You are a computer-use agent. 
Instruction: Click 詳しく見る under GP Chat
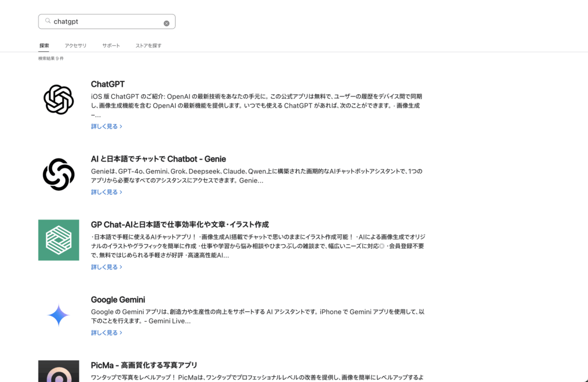106,267
